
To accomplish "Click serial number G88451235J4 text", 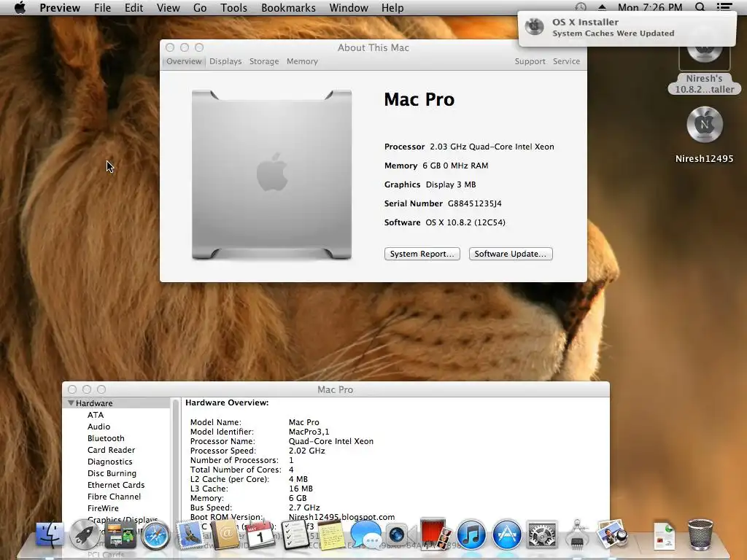I will [474, 203].
